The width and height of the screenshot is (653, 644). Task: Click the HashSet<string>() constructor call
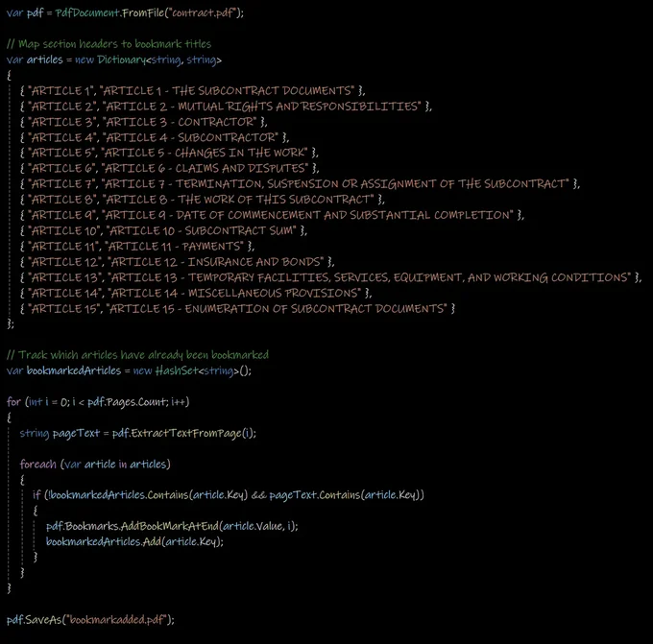click(x=204, y=370)
